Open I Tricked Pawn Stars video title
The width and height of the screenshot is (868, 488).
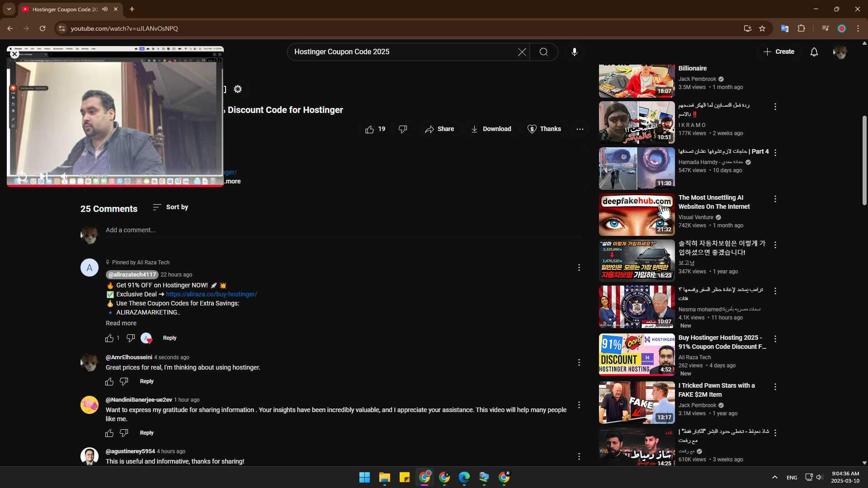pyautogui.click(x=717, y=390)
